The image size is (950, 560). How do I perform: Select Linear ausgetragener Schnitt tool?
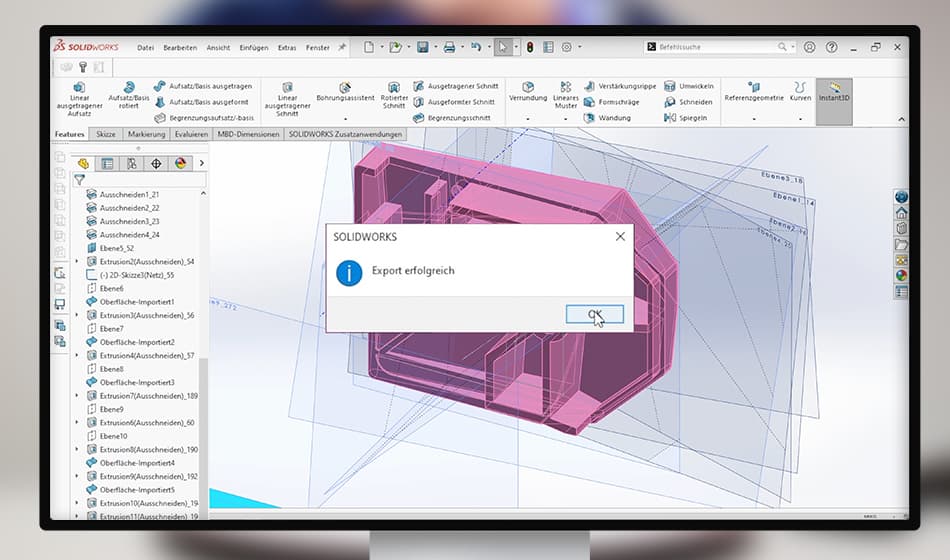[x=287, y=99]
